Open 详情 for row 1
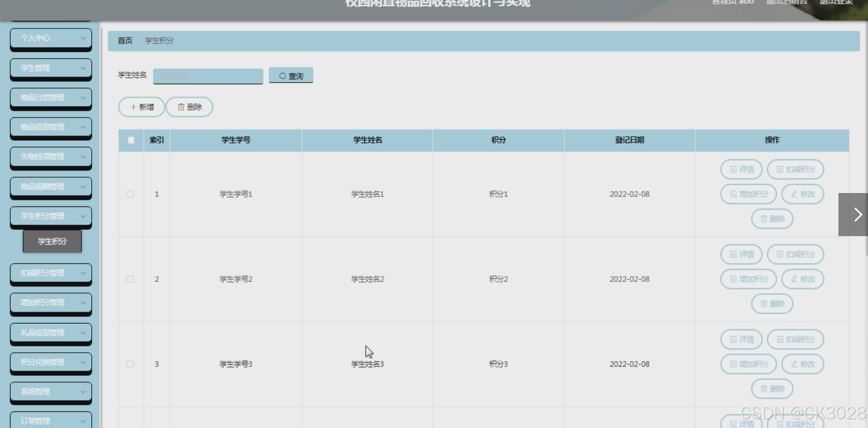Screen dimensions: 868x428 click(741, 169)
